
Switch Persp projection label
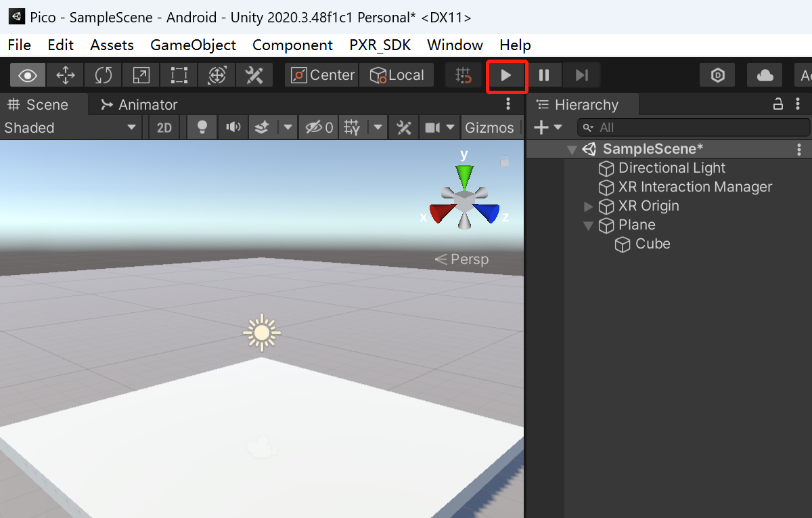point(461,259)
